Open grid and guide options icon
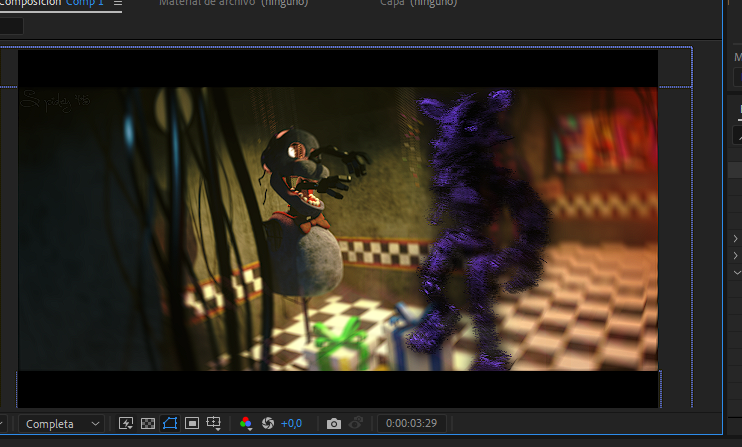Image resolution: width=742 pixels, height=447 pixels. click(x=214, y=423)
